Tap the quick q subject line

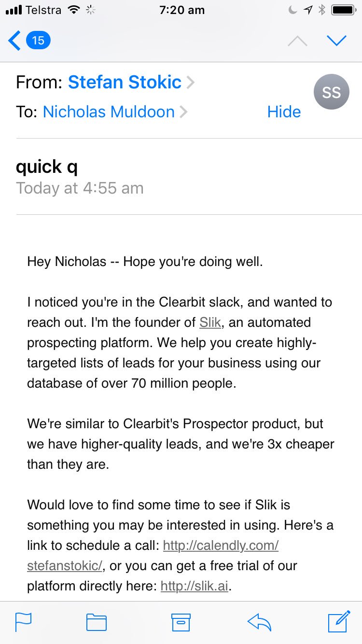click(x=47, y=167)
